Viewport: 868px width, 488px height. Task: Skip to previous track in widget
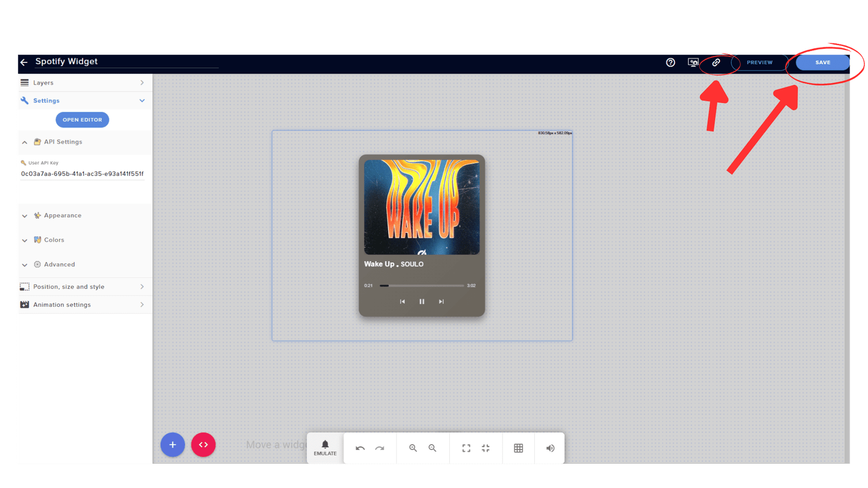pyautogui.click(x=403, y=302)
